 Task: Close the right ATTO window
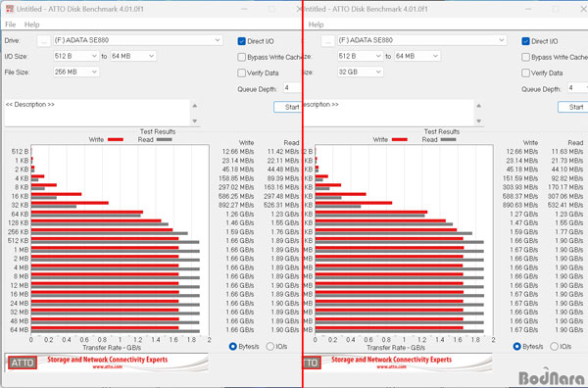click(583, 9)
